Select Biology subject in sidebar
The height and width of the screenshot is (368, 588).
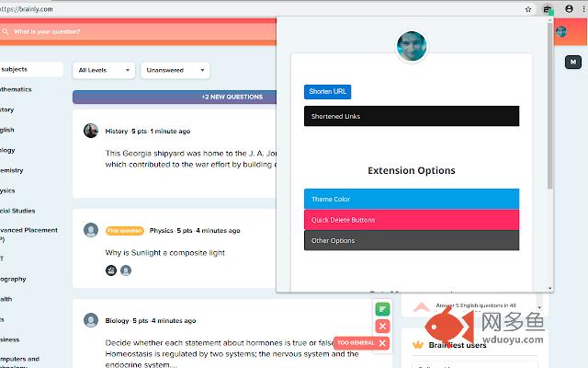pyautogui.click(x=7, y=150)
